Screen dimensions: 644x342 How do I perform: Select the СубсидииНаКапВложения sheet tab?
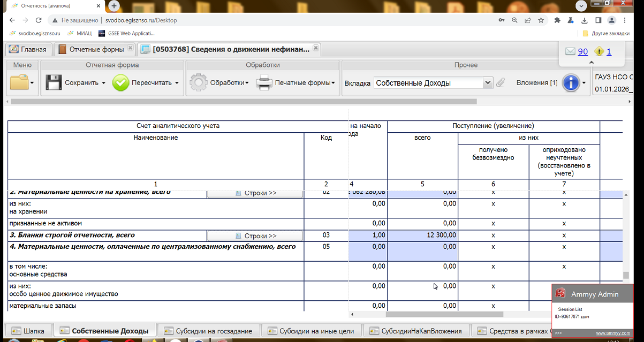click(415, 331)
